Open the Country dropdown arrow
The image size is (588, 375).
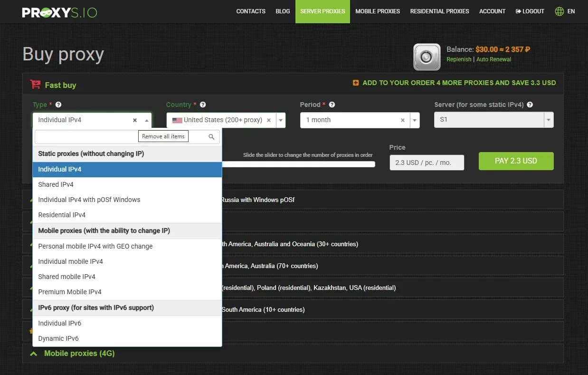(280, 120)
